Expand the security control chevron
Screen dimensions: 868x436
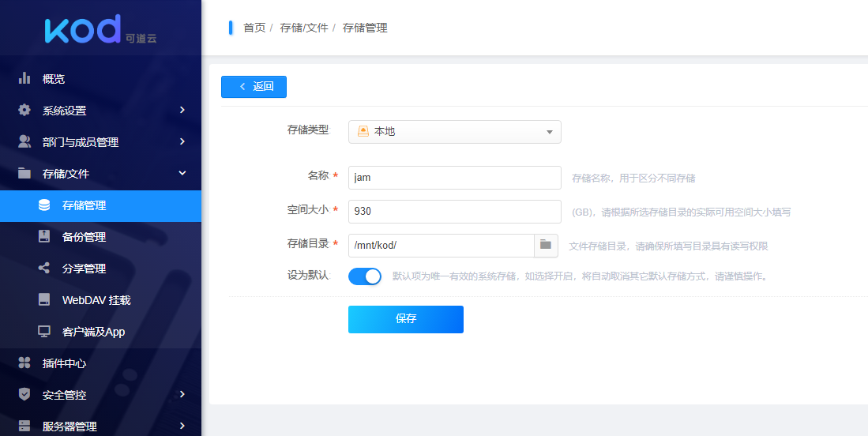pyautogui.click(x=182, y=395)
